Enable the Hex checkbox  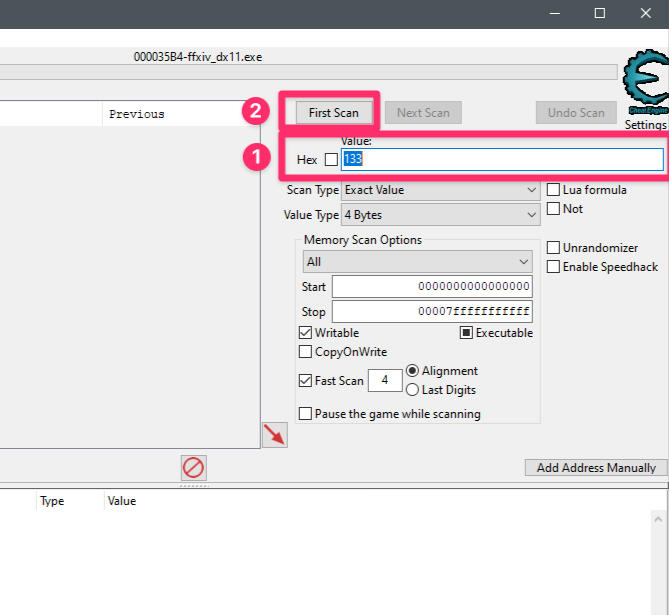[x=331, y=160]
